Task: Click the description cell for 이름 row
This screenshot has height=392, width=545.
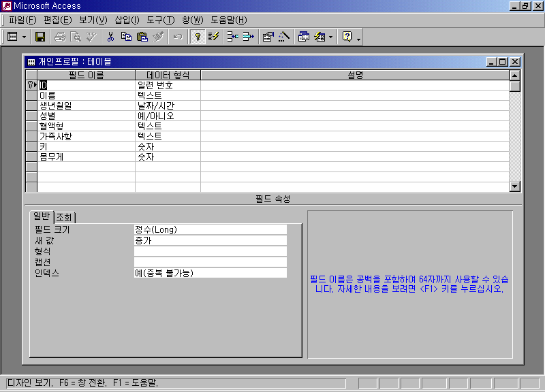Action: coord(355,95)
